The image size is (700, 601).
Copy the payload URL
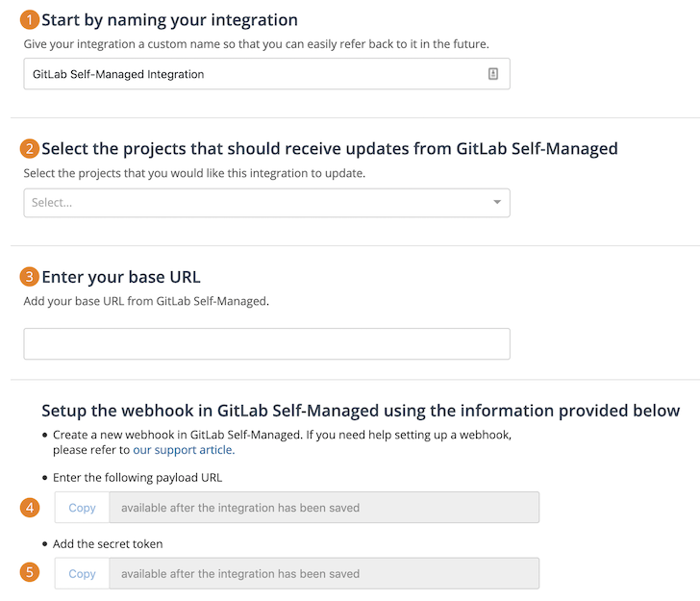pos(83,508)
